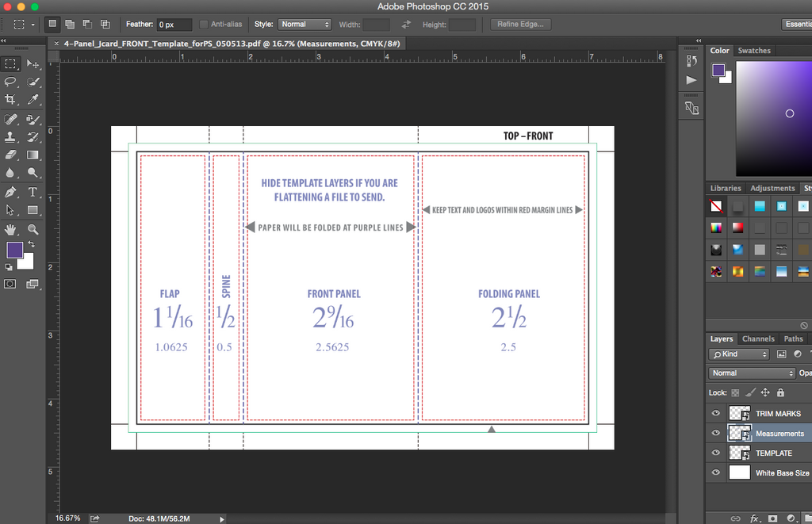Select the Pen tool
This screenshot has width=812, height=524.
10,192
